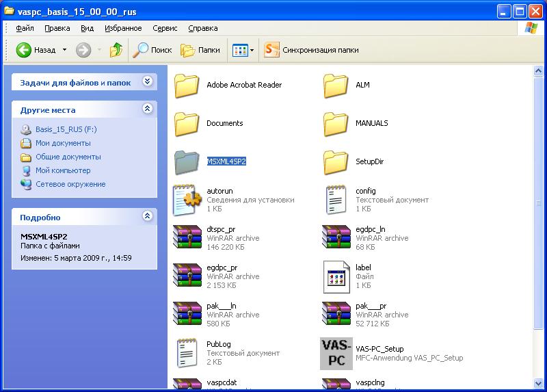Viewport: 547px width, 392px height.
Task: Open the Back button history dropdown arrow
Action: coord(65,50)
